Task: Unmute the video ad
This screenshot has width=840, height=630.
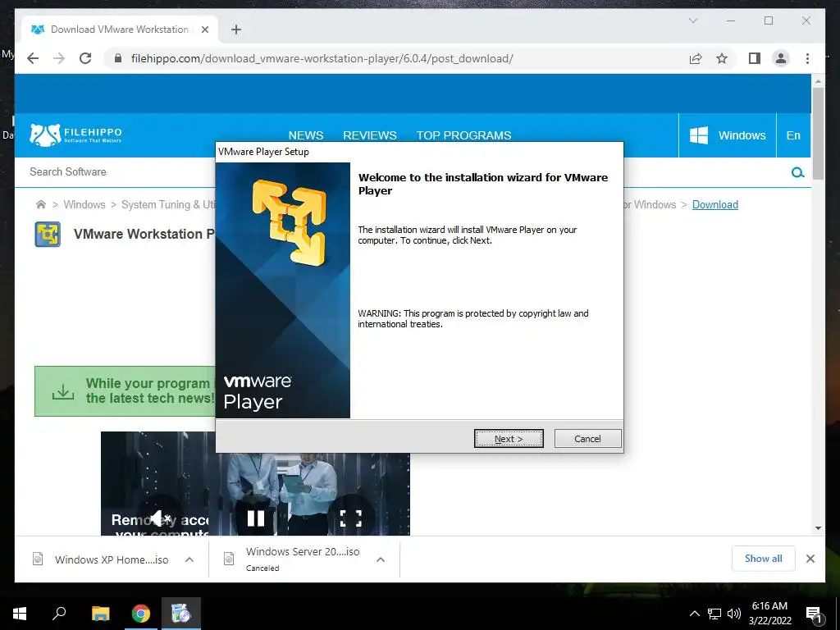Action: 160,518
